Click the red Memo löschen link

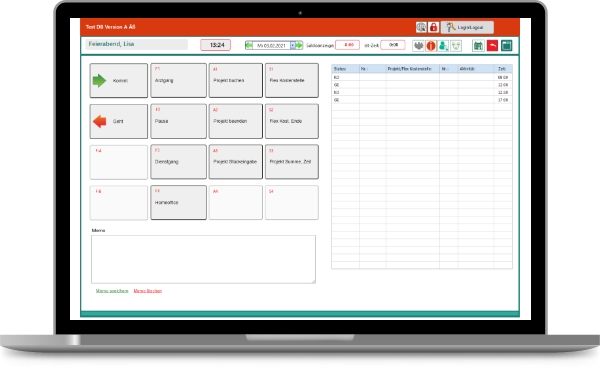(x=148, y=291)
